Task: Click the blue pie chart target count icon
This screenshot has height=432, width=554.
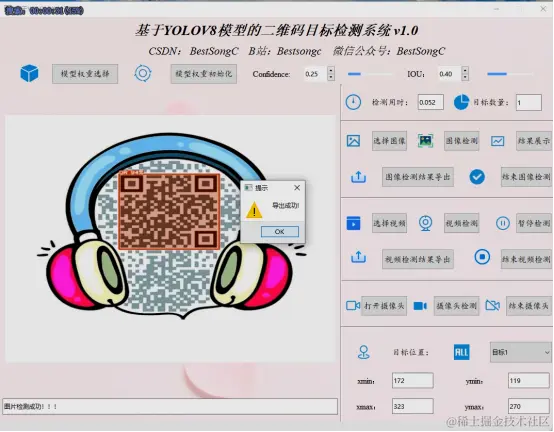Action: pos(461,102)
